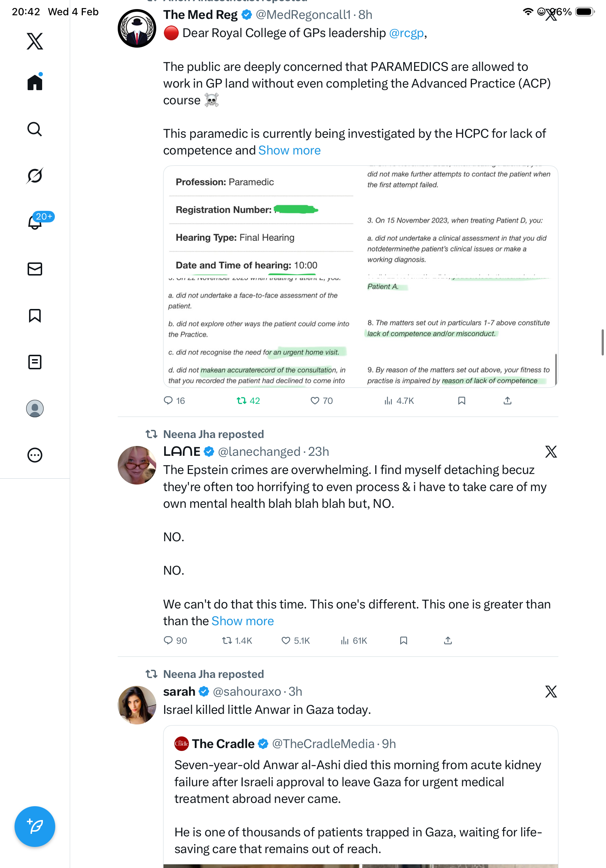Open Notifications bell with 20+ badge
Image resolution: width=606 pixels, height=868 pixels.
pyautogui.click(x=35, y=222)
